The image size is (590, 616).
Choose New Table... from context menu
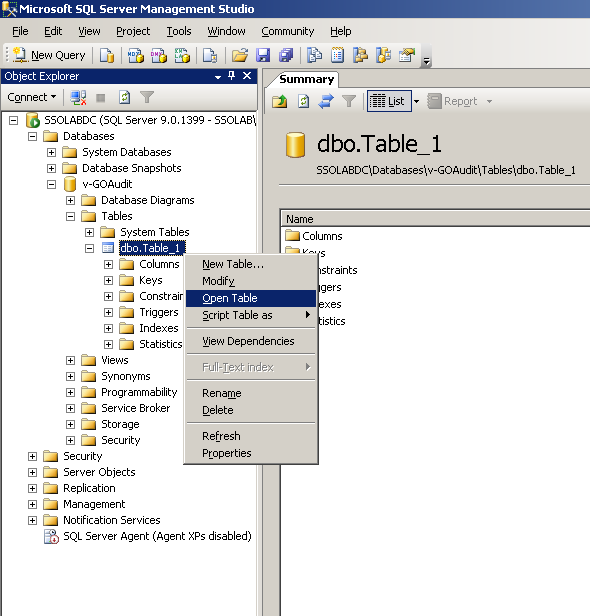(x=251, y=264)
